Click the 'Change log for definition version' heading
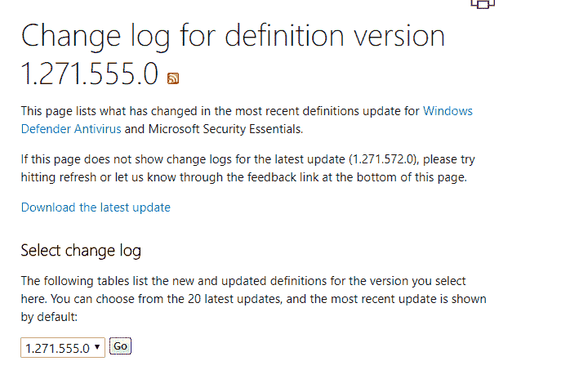The image size is (588, 379). click(233, 36)
